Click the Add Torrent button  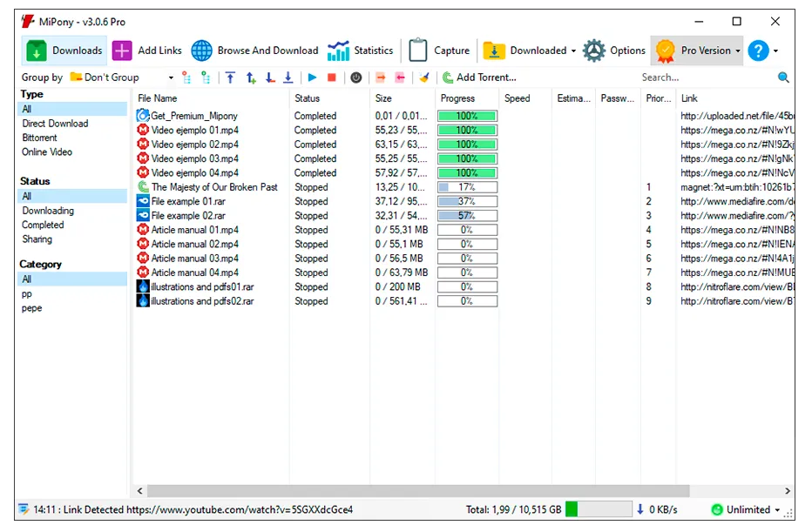[479, 77]
